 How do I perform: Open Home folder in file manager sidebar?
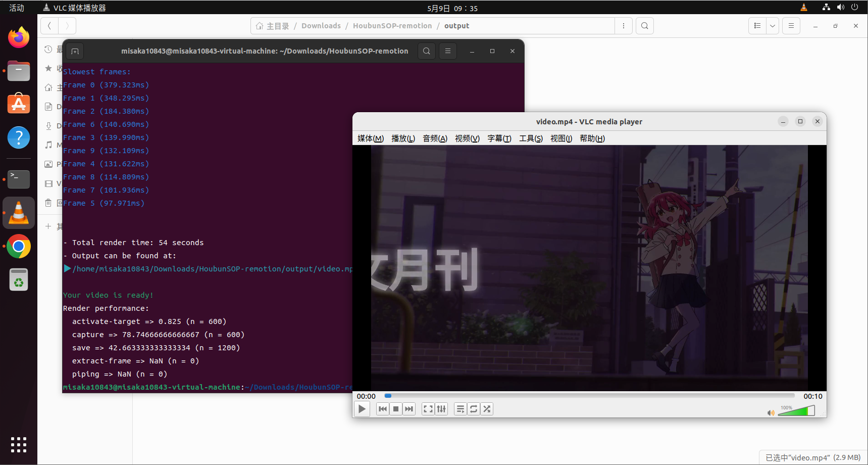[53, 87]
